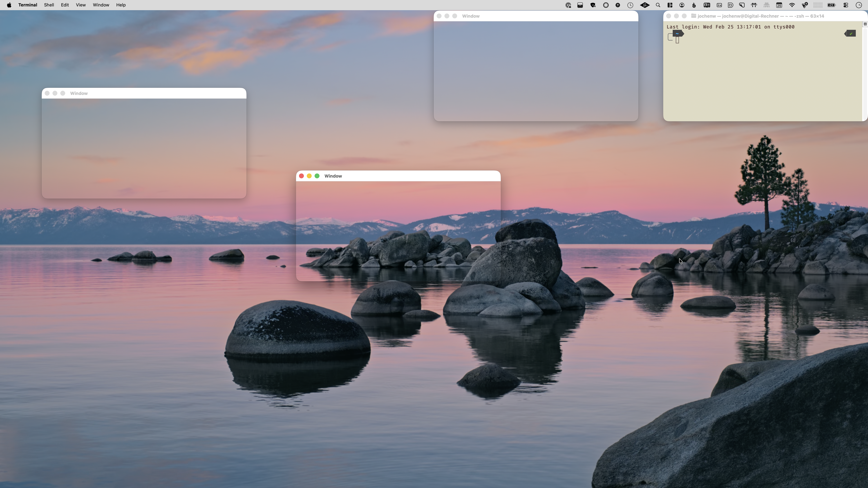Open the Shell menu
Screen dimensions: 868x488
click(49, 5)
